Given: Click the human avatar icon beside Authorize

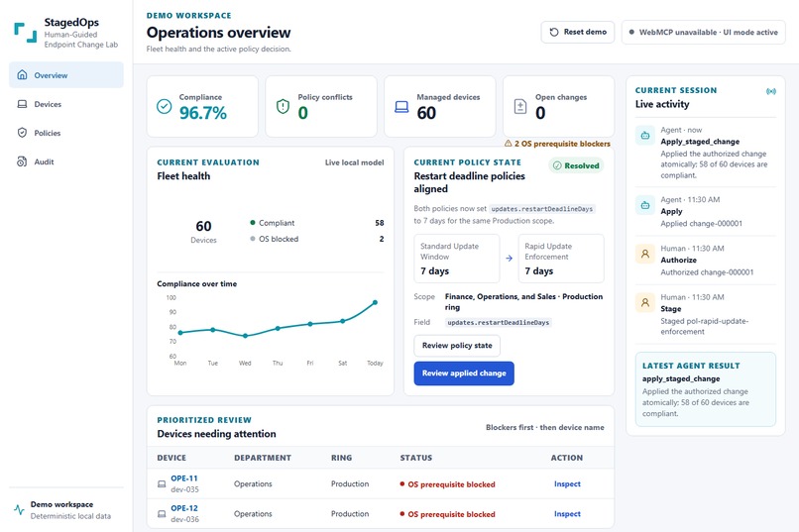Looking at the screenshot, I should click(645, 254).
